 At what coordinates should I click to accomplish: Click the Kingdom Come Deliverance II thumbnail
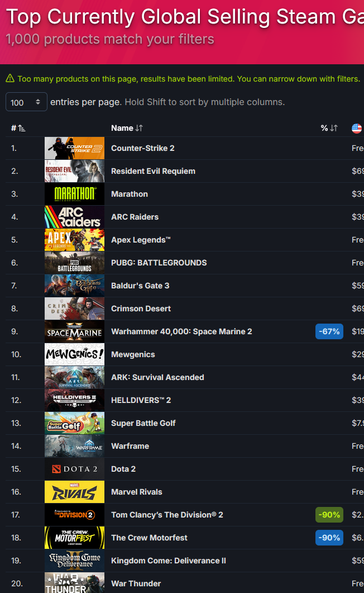(74, 561)
